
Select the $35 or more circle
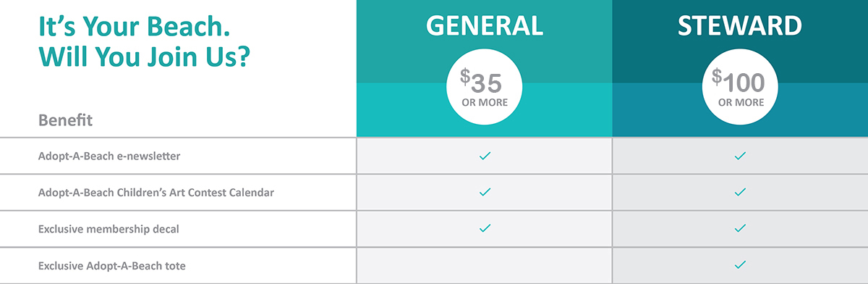click(485, 87)
